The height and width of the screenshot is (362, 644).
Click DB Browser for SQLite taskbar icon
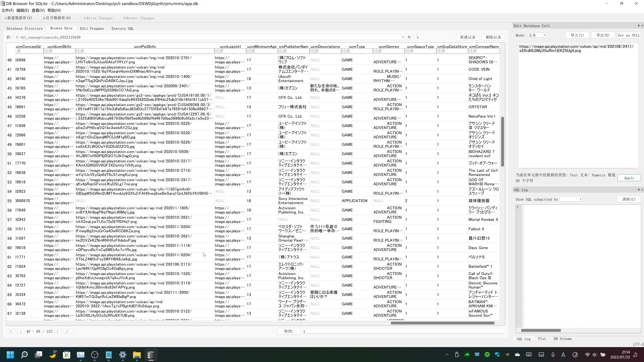click(151, 355)
